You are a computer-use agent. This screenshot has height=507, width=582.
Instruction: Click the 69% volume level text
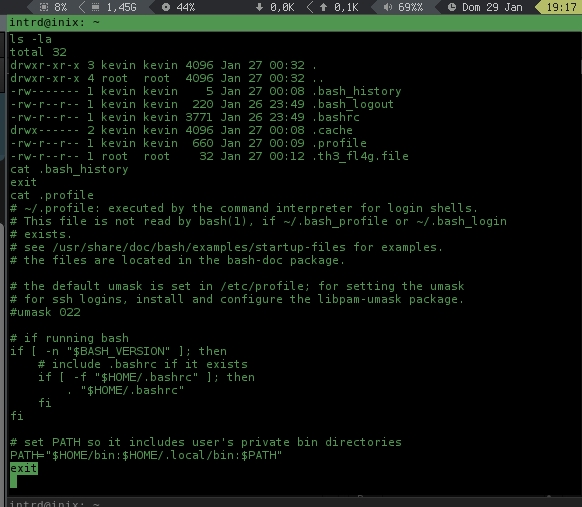(410, 7)
